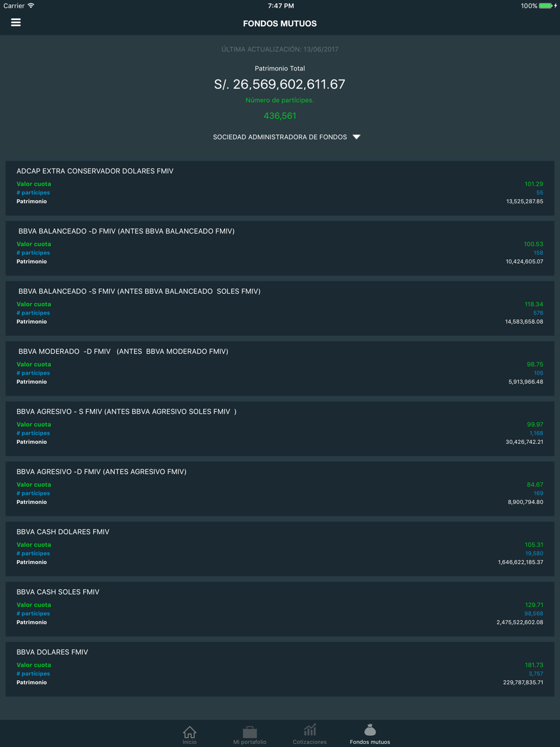Click partícipes value 98,568
The width and height of the screenshot is (560, 747).
(x=534, y=614)
